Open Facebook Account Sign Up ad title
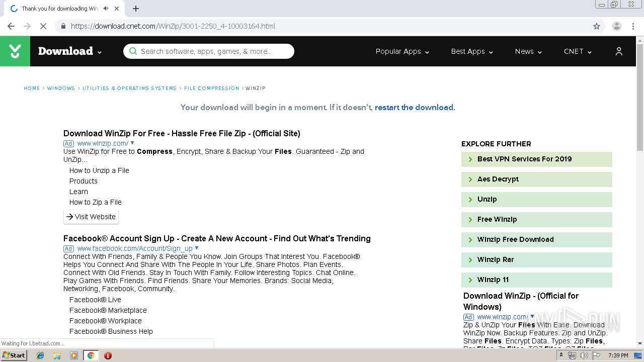Screen dimensions: 644x362 pos(217,238)
